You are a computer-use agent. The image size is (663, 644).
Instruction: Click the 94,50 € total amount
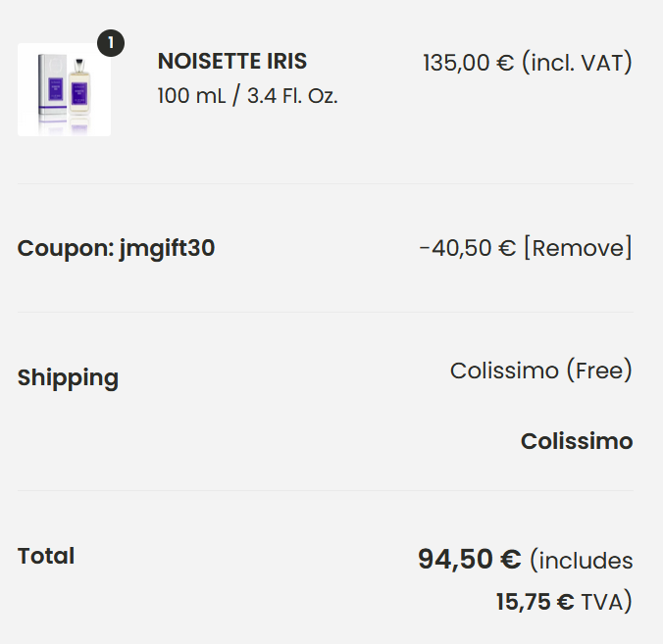coord(469,559)
